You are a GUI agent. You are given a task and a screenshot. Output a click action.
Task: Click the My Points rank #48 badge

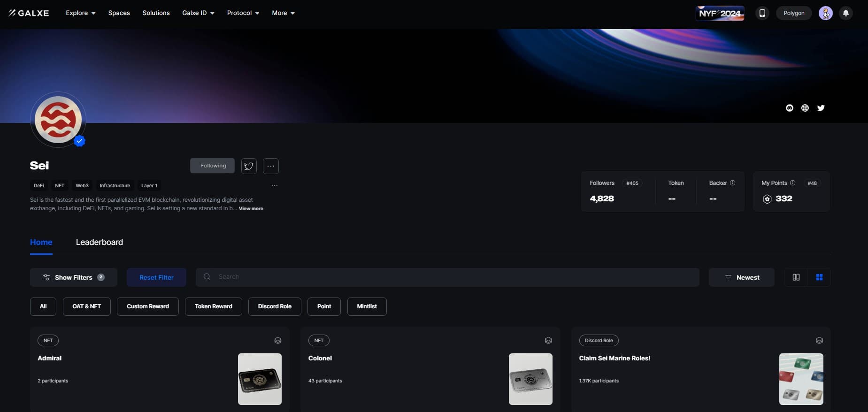click(x=812, y=183)
